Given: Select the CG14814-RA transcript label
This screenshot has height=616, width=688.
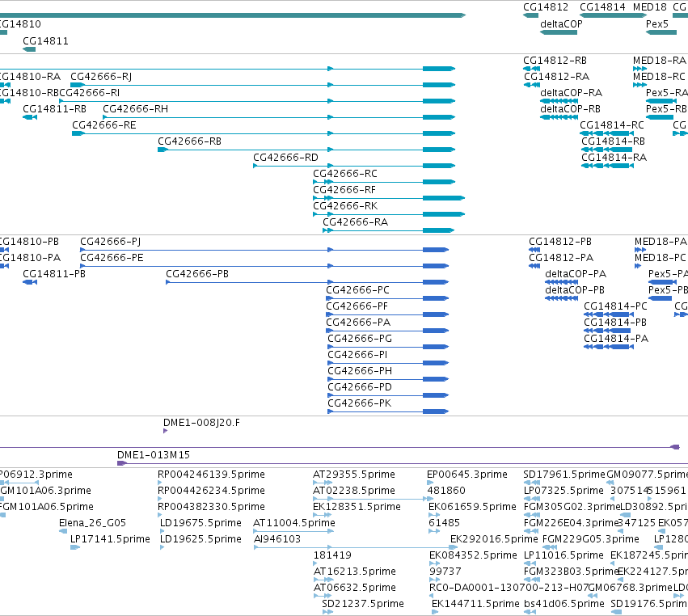Looking at the screenshot, I should [614, 158].
